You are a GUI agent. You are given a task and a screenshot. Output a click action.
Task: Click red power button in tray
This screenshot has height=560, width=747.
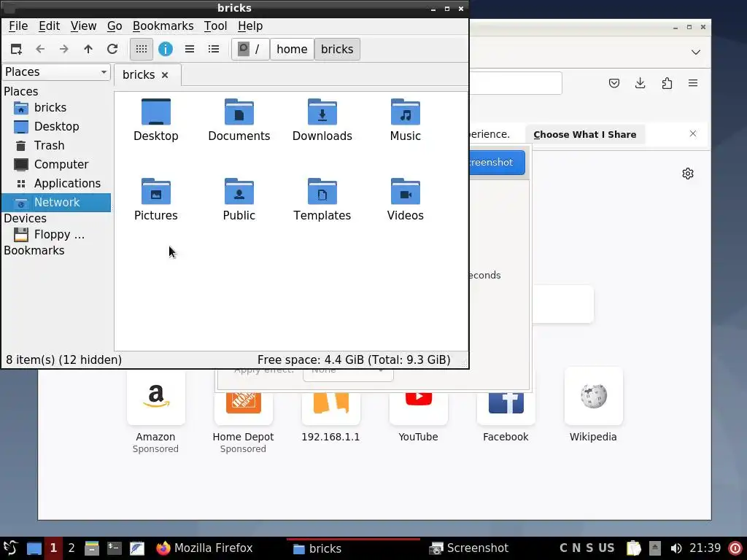click(735, 548)
